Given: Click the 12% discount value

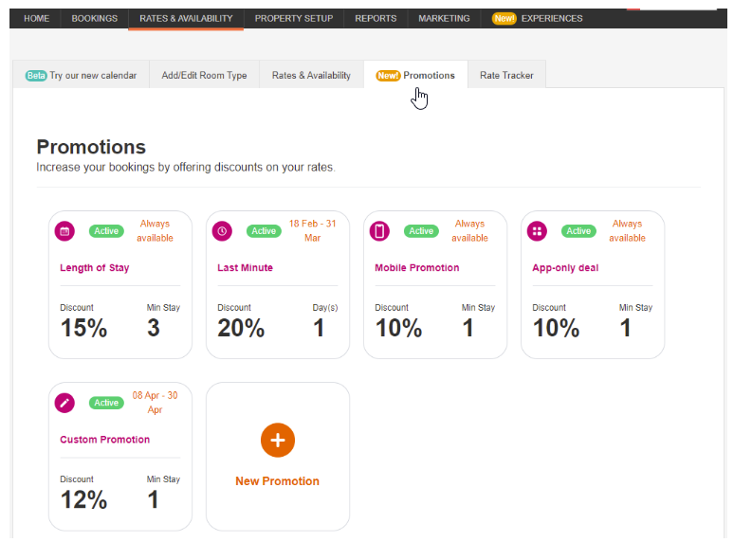Looking at the screenshot, I should coord(83,499).
